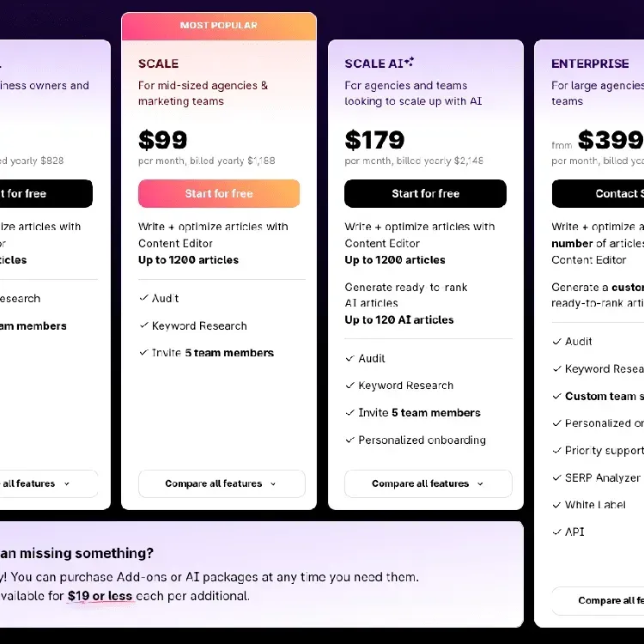Contact sales for the Enterprise plan
Image resolution: width=644 pixels, height=644 pixels.
(598, 193)
